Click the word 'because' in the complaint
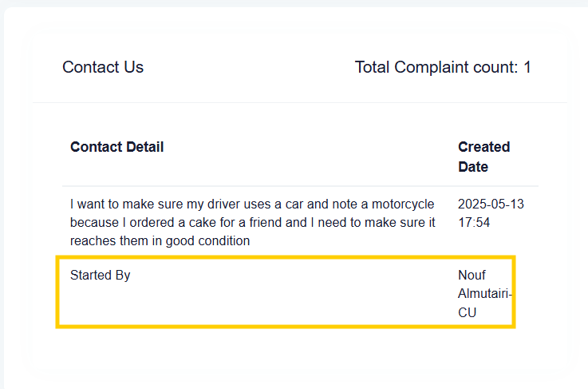The width and height of the screenshot is (588, 389). point(94,222)
